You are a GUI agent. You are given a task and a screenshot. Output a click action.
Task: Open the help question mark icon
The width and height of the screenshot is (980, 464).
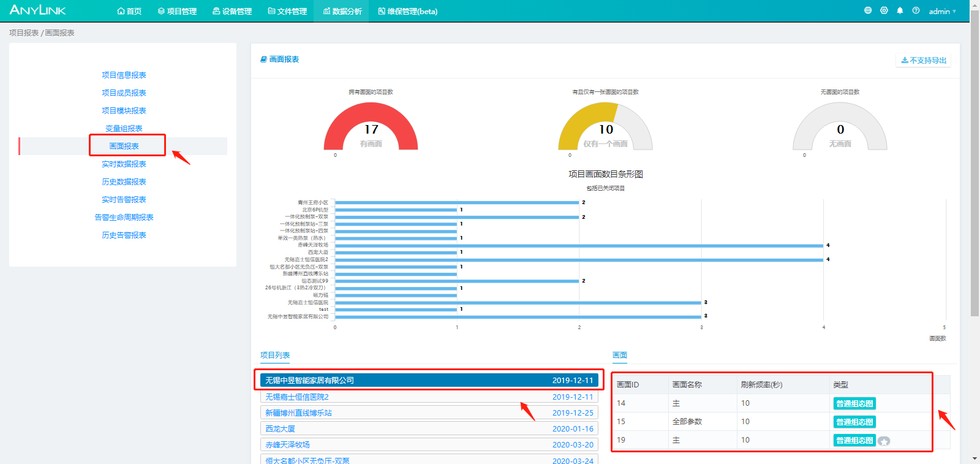coord(916,10)
